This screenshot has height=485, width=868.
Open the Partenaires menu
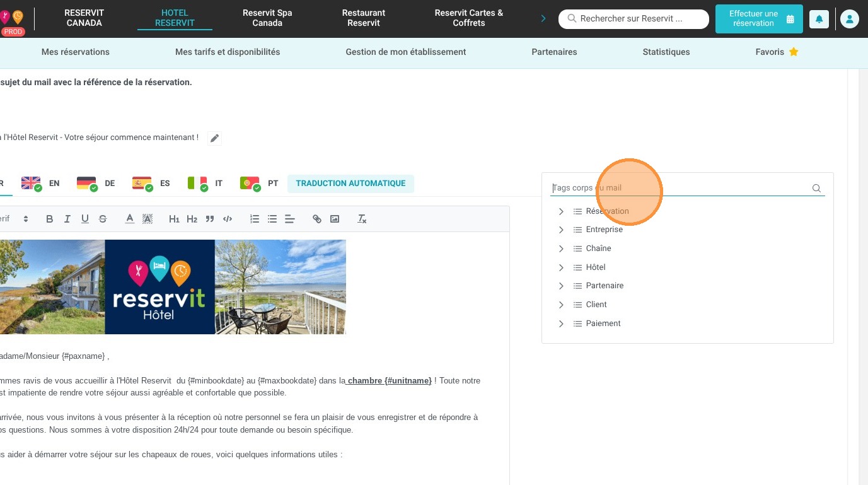tap(554, 52)
